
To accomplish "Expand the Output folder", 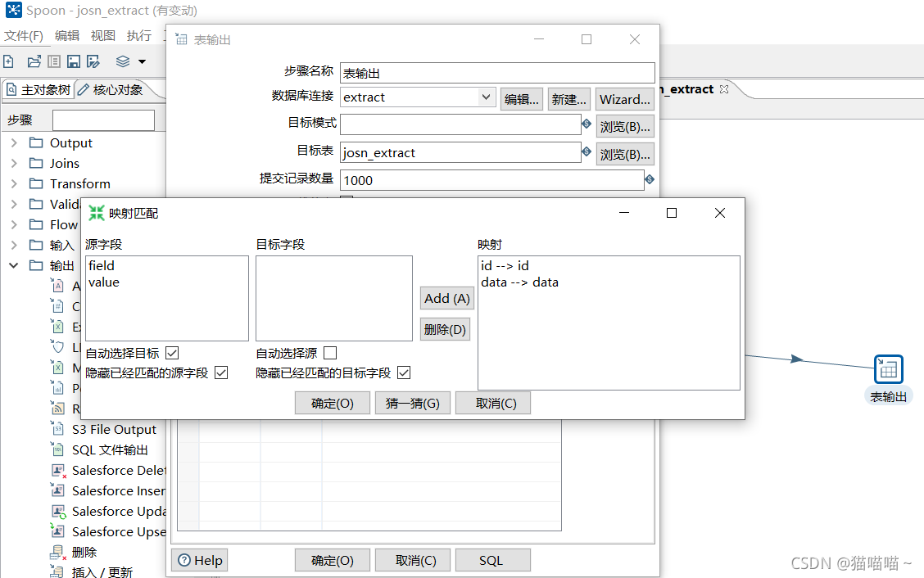I will (14, 142).
